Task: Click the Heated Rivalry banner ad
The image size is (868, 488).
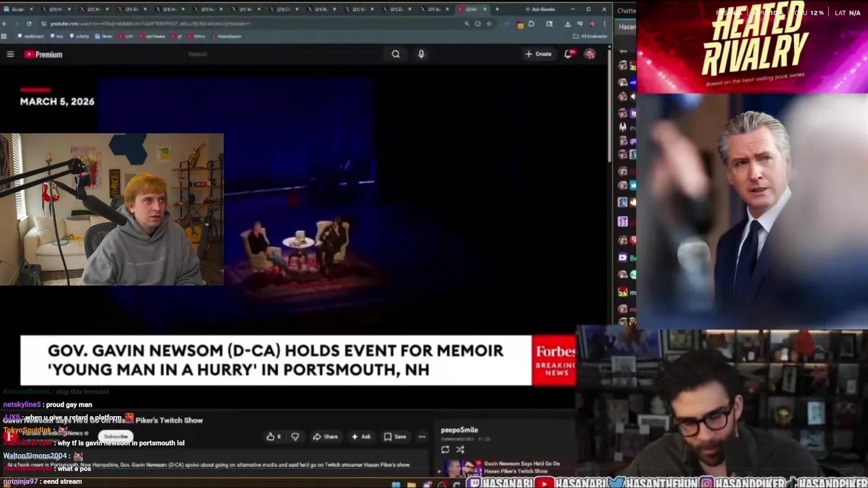Action: (752, 46)
